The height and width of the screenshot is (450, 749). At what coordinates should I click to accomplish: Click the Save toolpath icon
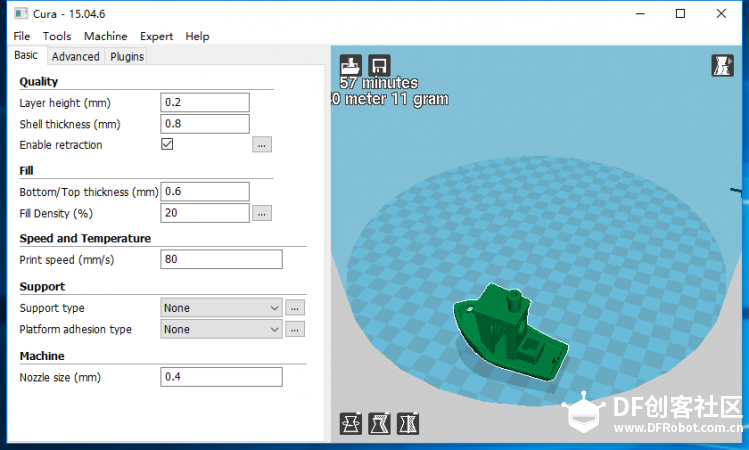click(379, 65)
